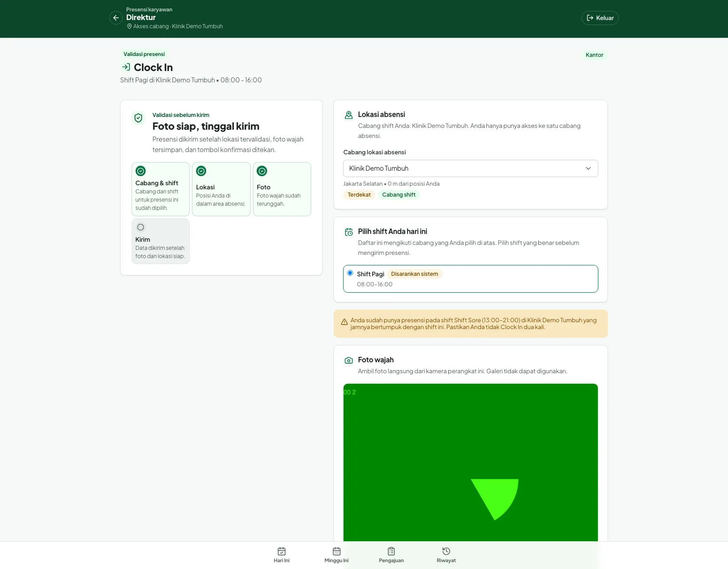Click the Clock In arrow icon
This screenshot has width=728, height=569.
pos(126,67)
